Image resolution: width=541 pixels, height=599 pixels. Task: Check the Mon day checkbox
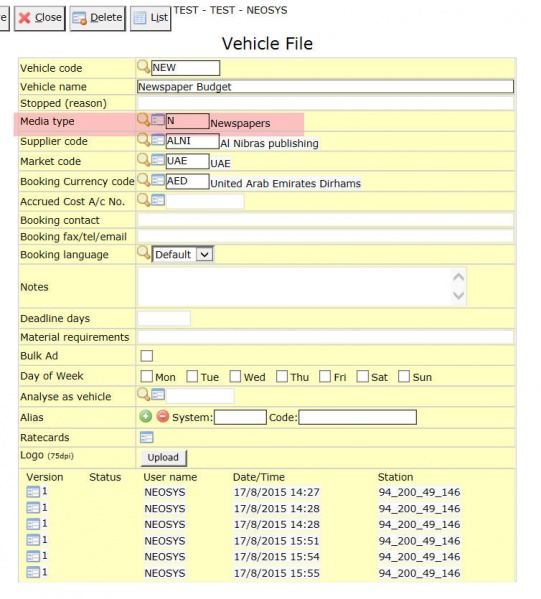click(x=147, y=376)
